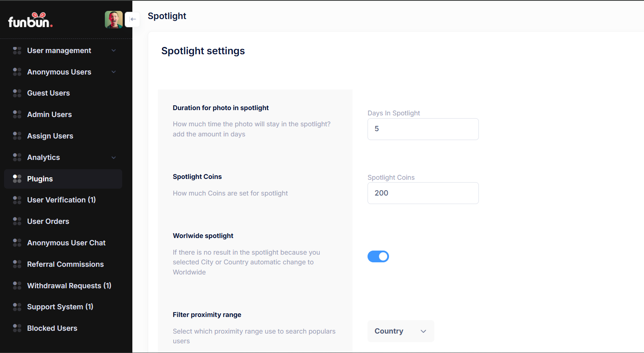Click the Referral Commissions grid icon
This screenshot has width=644, height=353.
tap(17, 264)
